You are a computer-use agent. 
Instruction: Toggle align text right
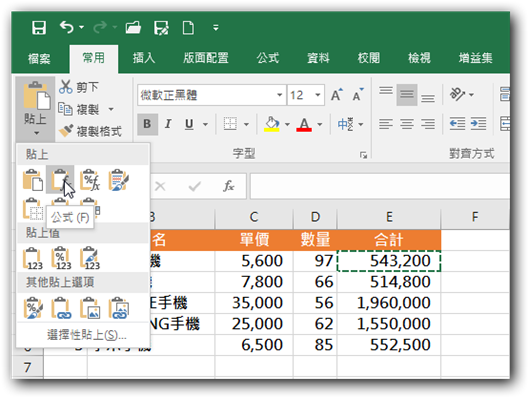coord(428,124)
